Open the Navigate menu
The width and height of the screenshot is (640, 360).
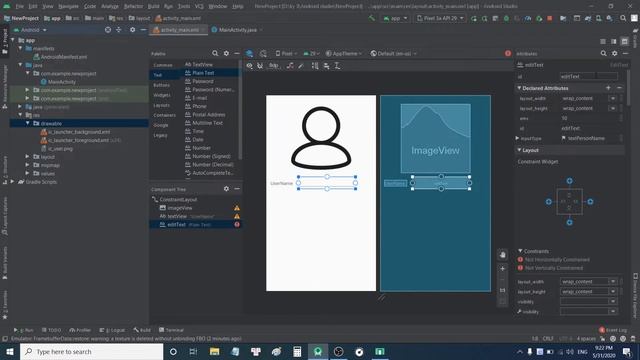coord(68,6)
